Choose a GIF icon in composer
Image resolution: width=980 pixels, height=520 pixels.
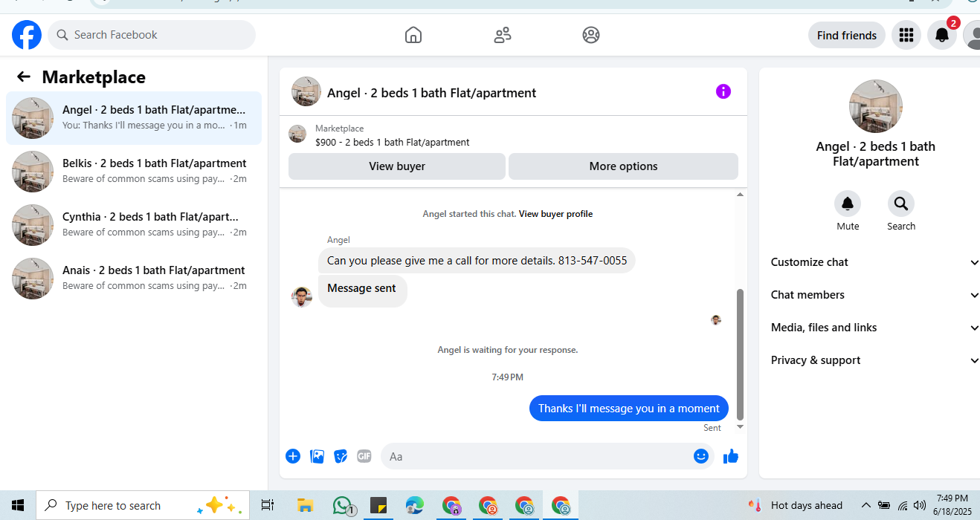pos(364,456)
